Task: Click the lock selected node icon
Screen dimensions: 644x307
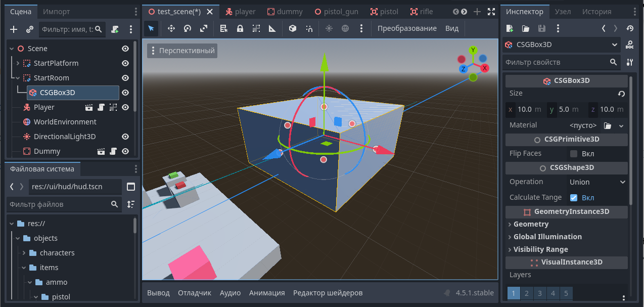Action: (x=240, y=28)
